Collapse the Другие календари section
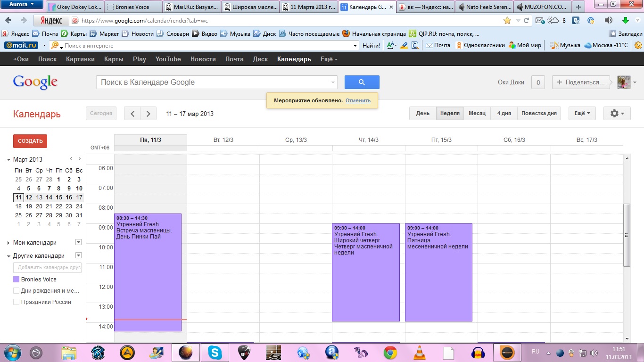 tap(9, 256)
